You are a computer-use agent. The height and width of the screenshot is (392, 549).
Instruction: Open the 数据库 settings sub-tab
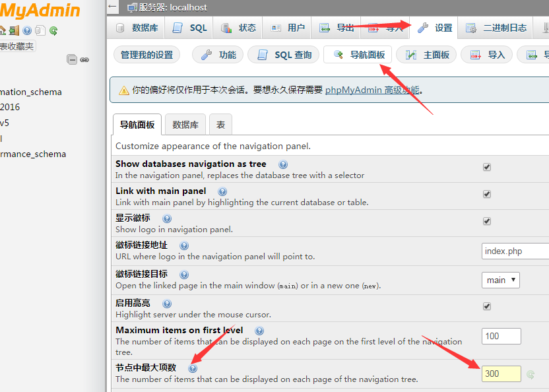click(185, 124)
